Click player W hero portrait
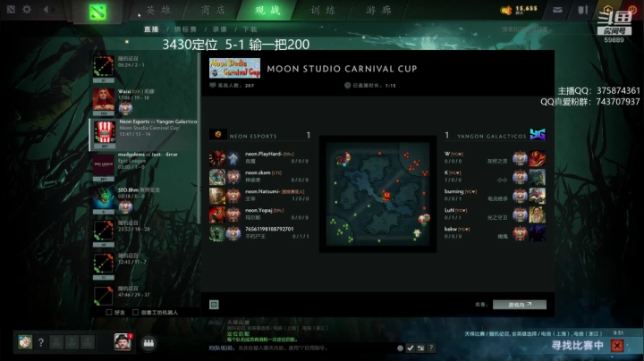 tap(538, 158)
